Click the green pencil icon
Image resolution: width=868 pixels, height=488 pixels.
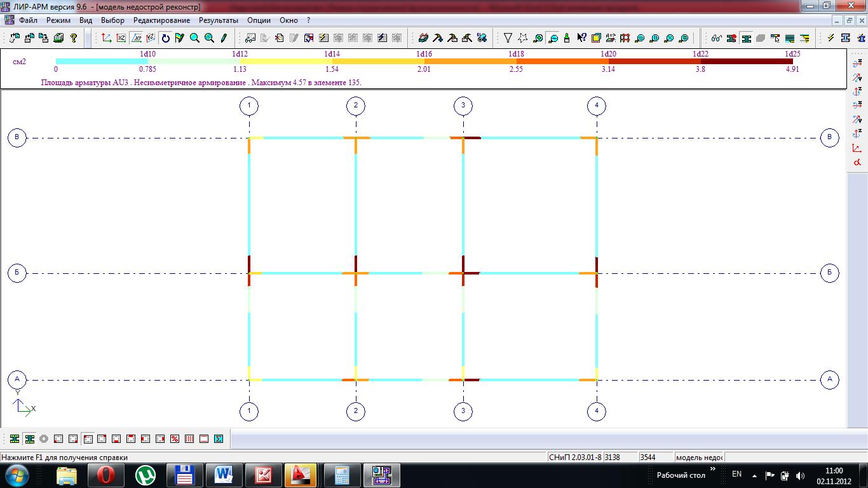pos(224,37)
